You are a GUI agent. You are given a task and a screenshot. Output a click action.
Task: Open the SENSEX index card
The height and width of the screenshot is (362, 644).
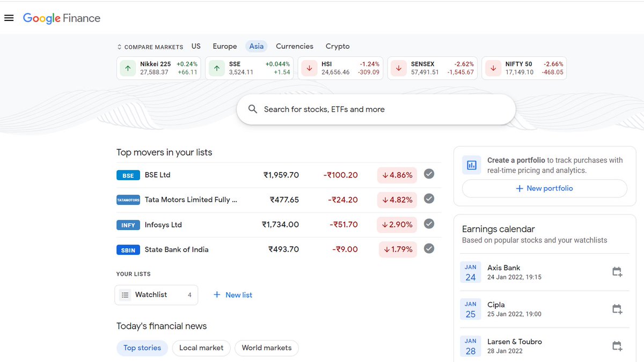tap(433, 68)
